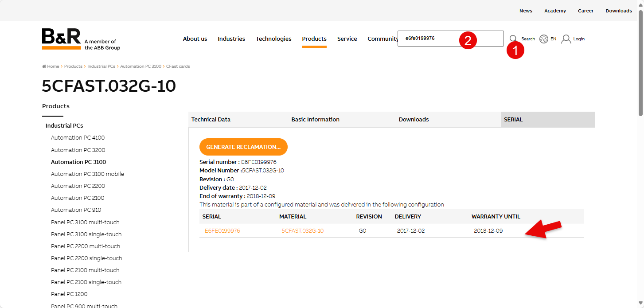Open Automation PC 3200 sidebar item

pos(78,150)
